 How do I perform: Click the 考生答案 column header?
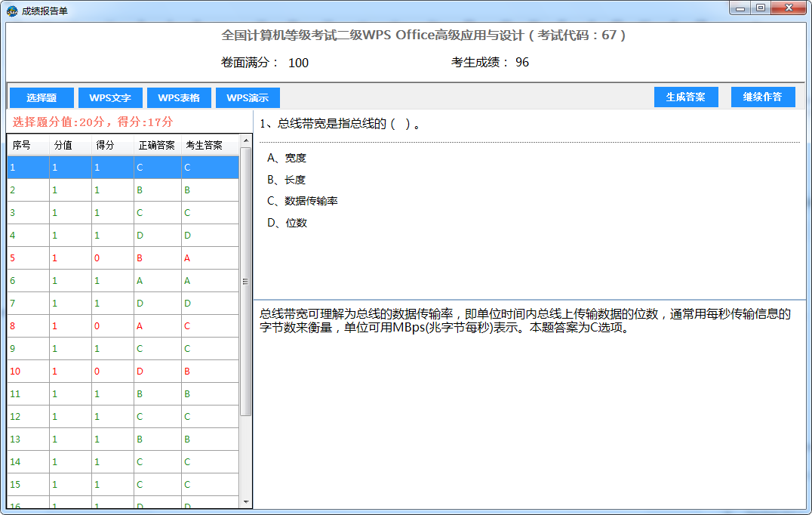tap(211, 145)
